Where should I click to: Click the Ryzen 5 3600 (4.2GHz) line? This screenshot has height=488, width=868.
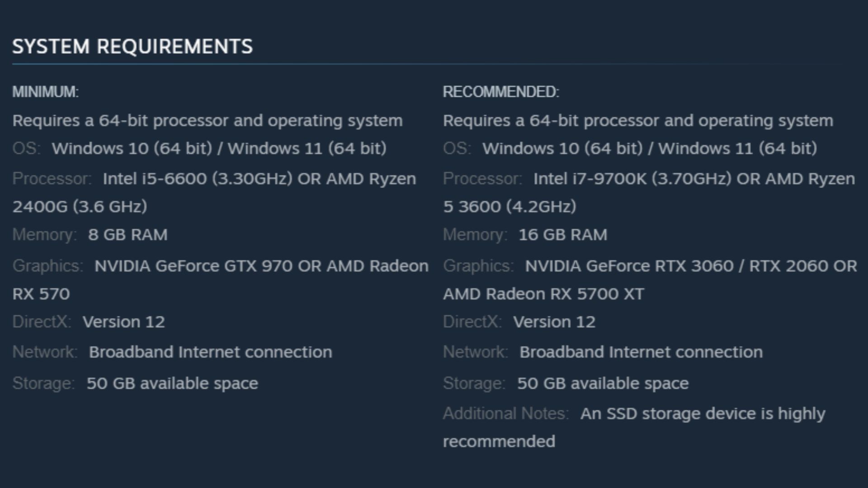click(x=509, y=206)
